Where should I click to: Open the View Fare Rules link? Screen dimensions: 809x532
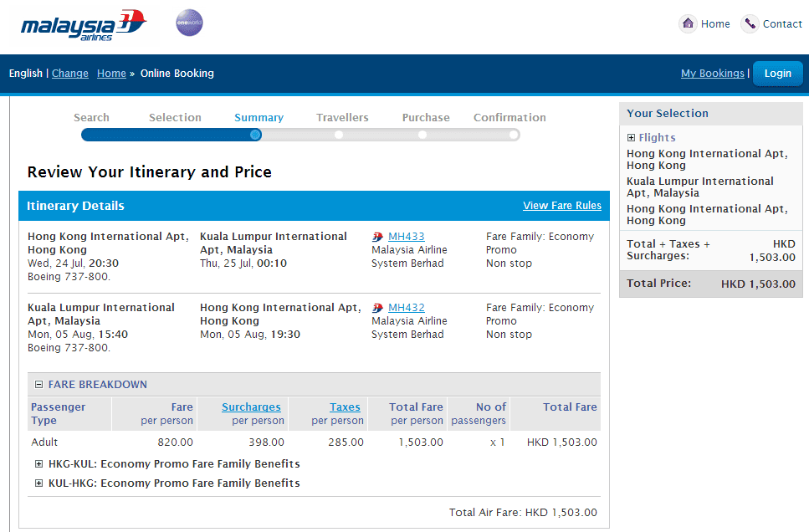point(561,206)
